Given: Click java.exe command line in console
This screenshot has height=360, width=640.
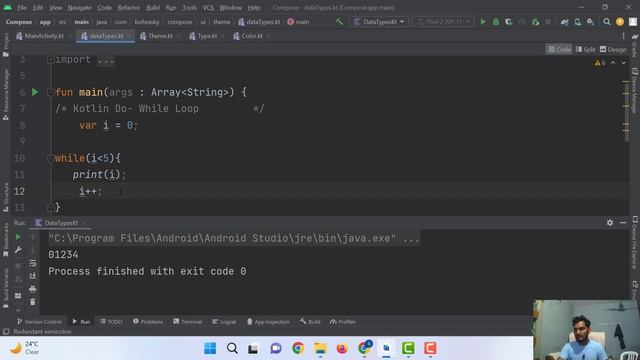Looking at the screenshot, I should 233,238.
